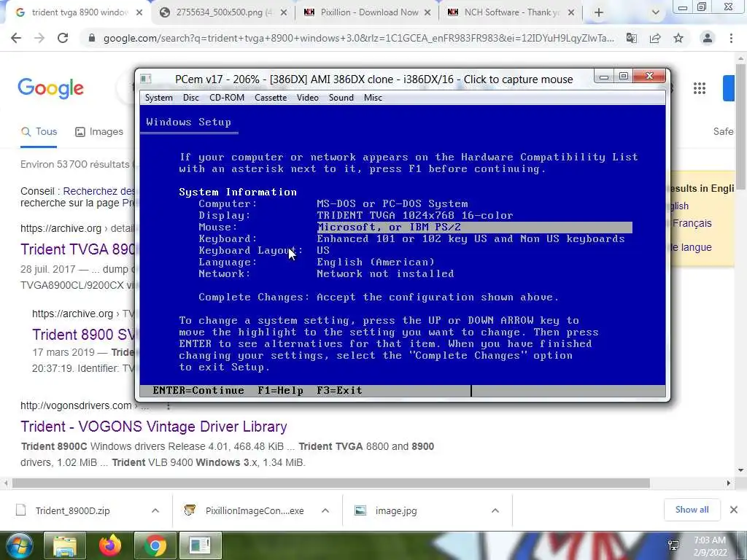Click the translate page icon

[x=632, y=38]
